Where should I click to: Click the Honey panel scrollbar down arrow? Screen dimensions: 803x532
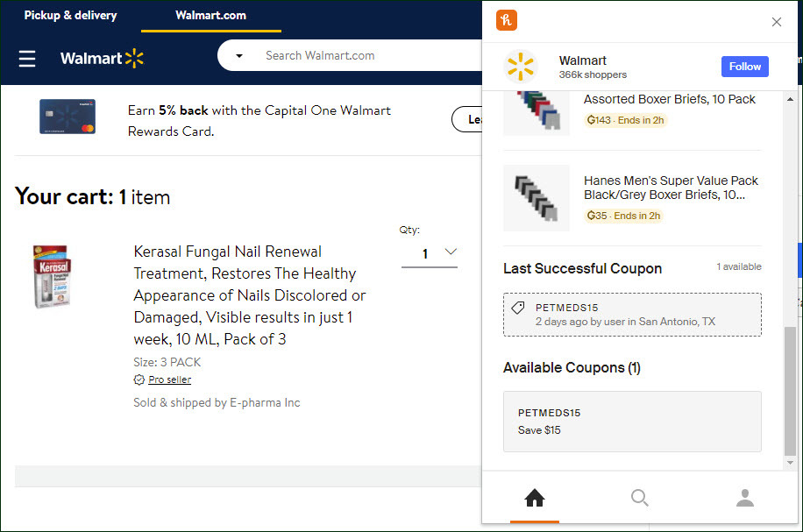[x=790, y=463]
